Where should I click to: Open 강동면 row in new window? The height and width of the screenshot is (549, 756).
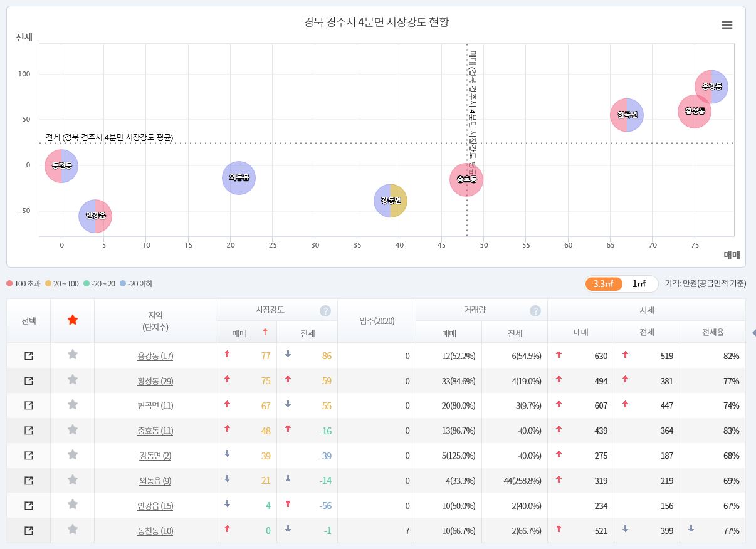28,456
